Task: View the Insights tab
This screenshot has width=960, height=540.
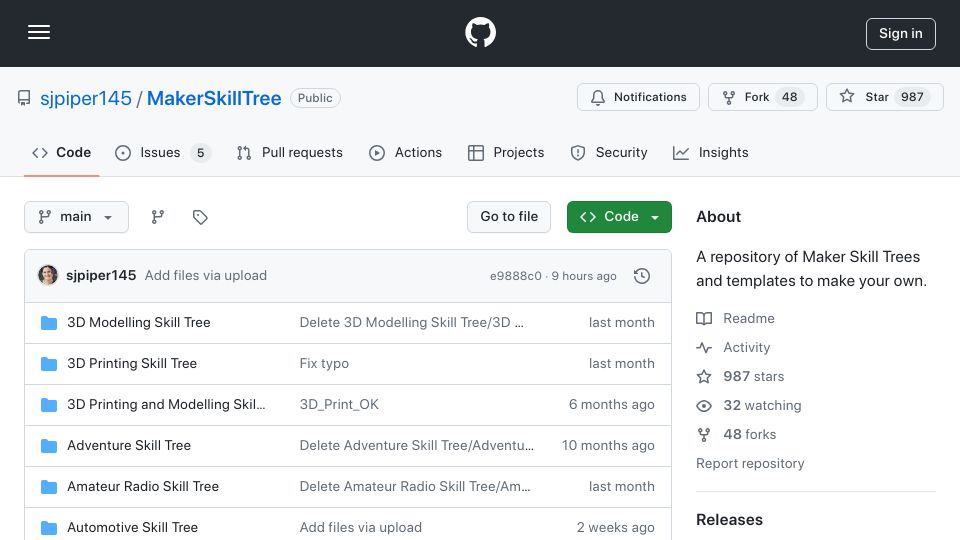Action: coord(710,152)
